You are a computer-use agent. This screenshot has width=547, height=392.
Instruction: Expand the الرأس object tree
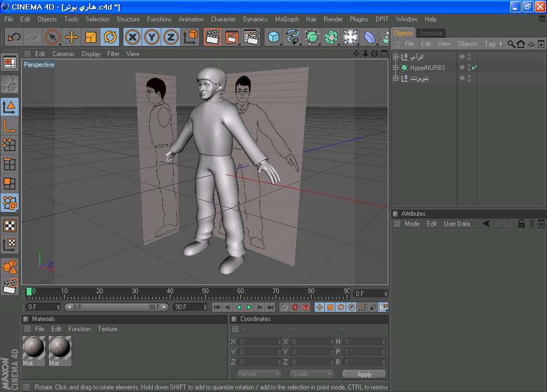pos(396,57)
